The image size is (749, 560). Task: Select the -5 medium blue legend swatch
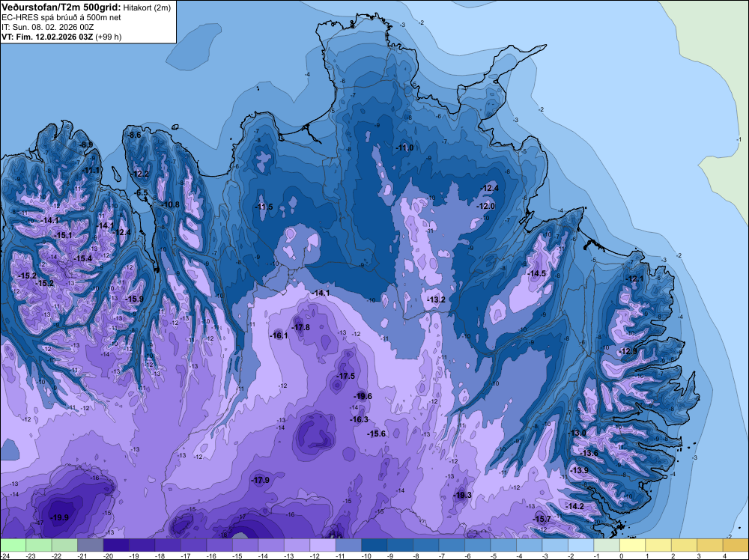coord(503,545)
